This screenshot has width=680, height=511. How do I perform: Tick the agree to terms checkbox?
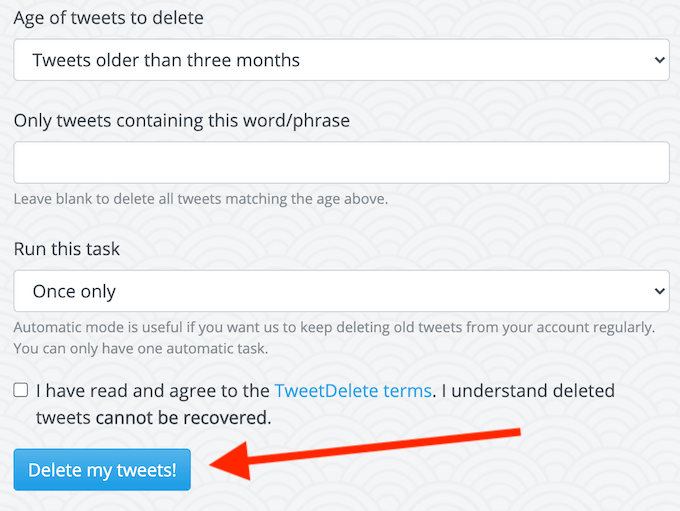tap(21, 390)
